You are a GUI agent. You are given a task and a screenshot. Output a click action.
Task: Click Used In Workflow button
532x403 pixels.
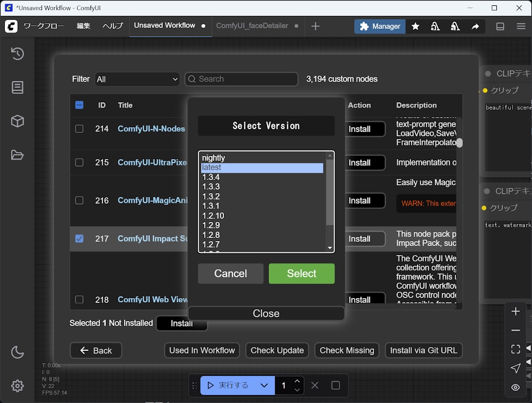(202, 350)
